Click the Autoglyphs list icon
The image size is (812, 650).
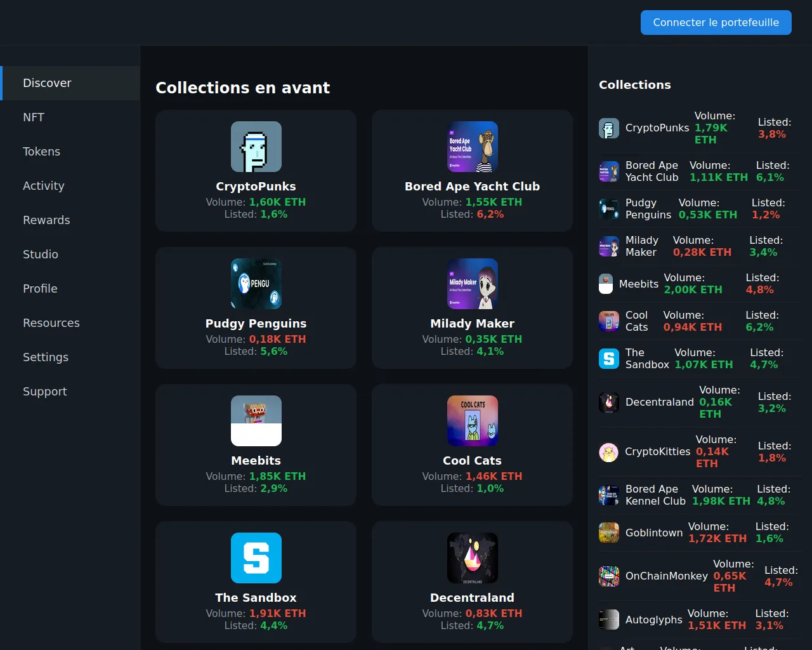click(x=609, y=620)
